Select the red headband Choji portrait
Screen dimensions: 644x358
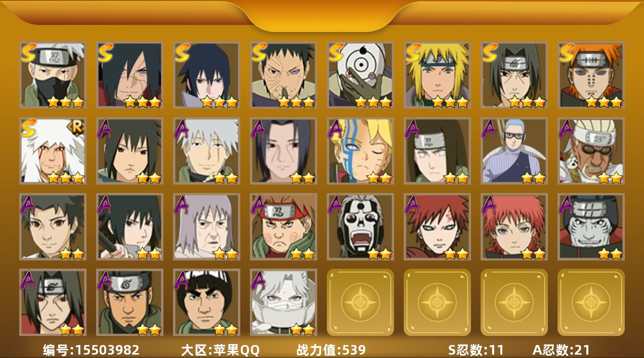pos(284,227)
